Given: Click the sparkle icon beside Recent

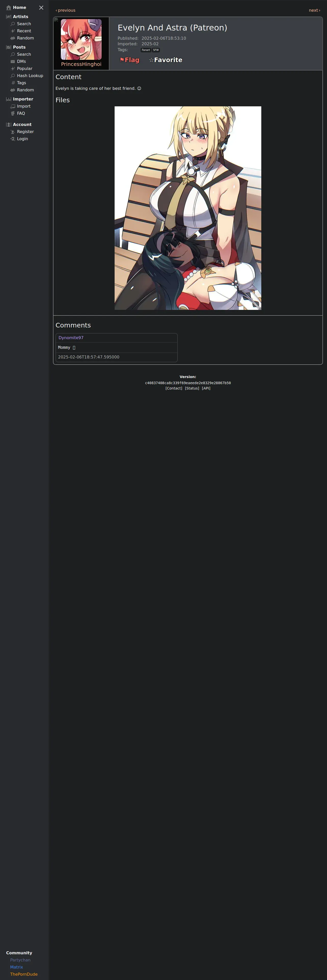Looking at the screenshot, I should tap(13, 31).
